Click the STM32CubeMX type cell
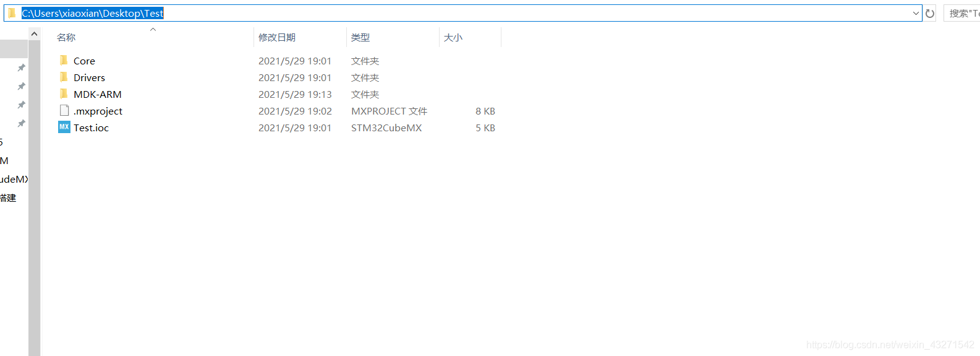Viewport: 980px width, 356px height. (386, 128)
